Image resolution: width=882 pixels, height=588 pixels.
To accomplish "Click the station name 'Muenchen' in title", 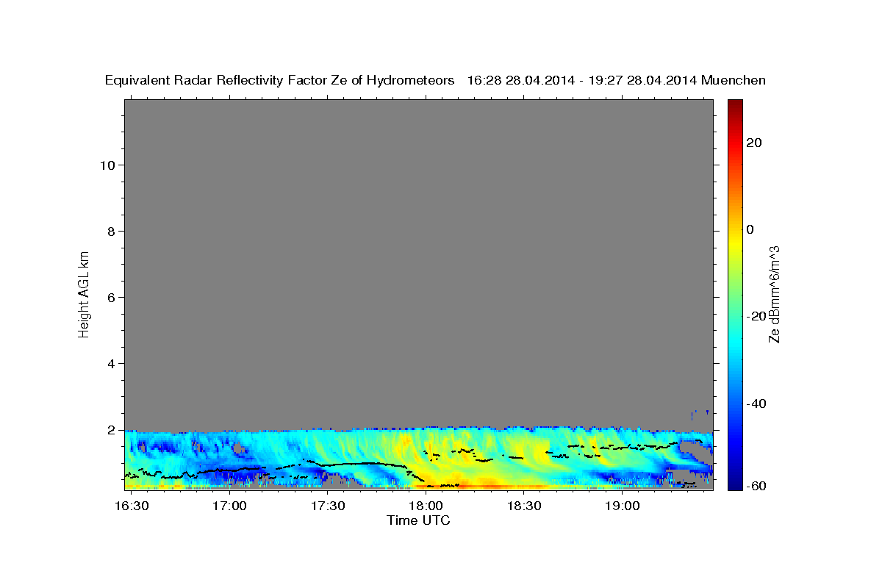I will [734, 81].
